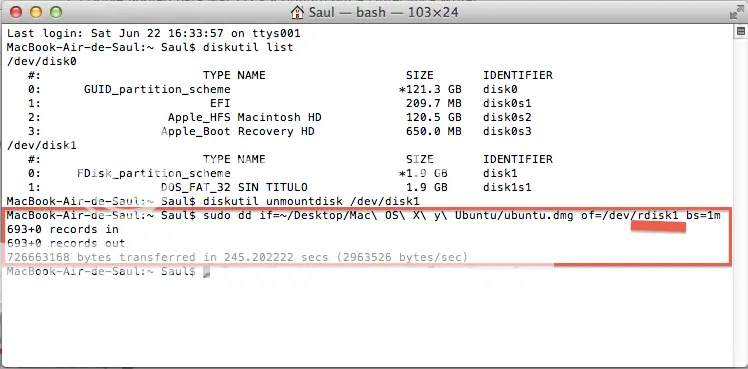Click the 'EFI' partition type entry
Screen dimensions: 748x369
point(220,103)
